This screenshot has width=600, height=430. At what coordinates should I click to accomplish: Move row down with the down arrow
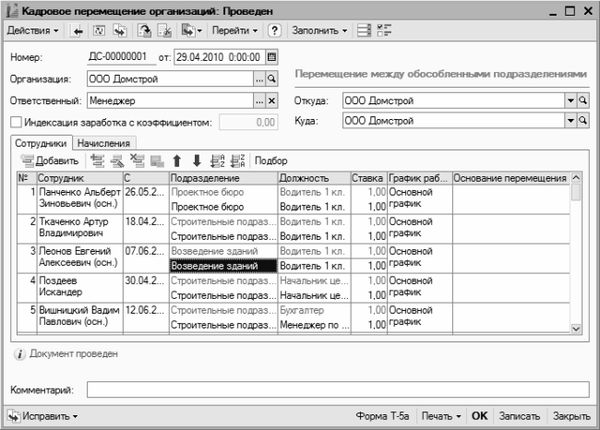pyautogui.click(x=197, y=161)
